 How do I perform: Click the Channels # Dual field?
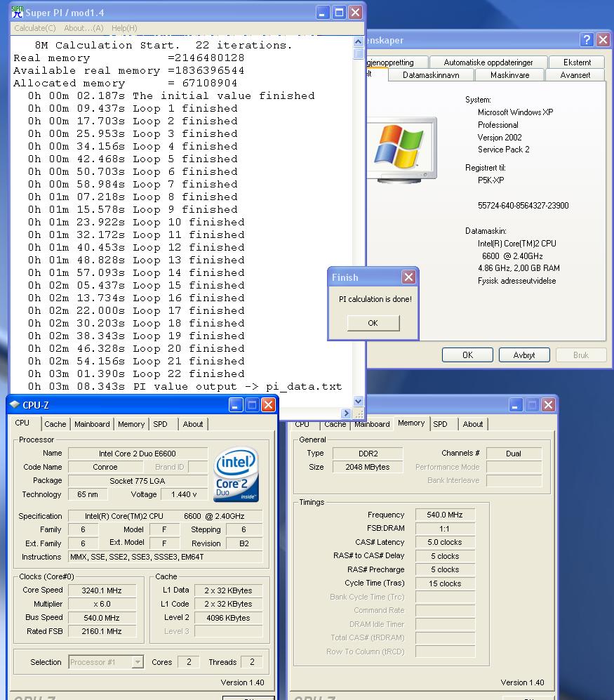coord(514,454)
